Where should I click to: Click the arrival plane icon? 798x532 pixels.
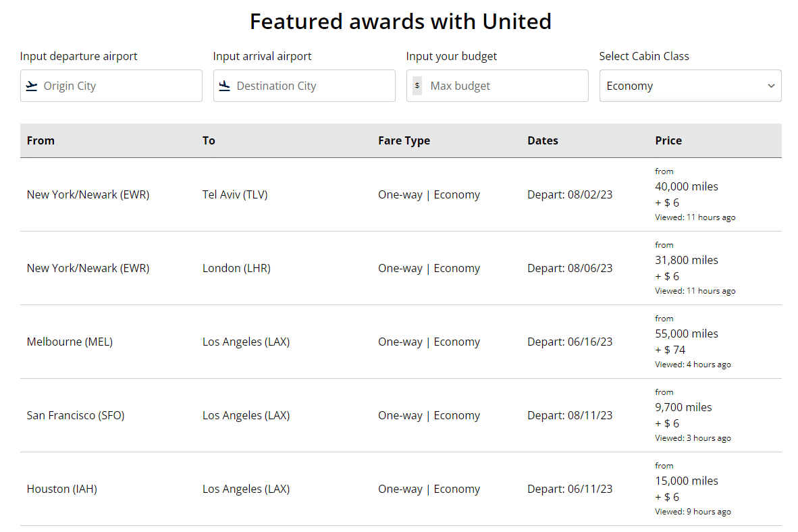tap(225, 86)
